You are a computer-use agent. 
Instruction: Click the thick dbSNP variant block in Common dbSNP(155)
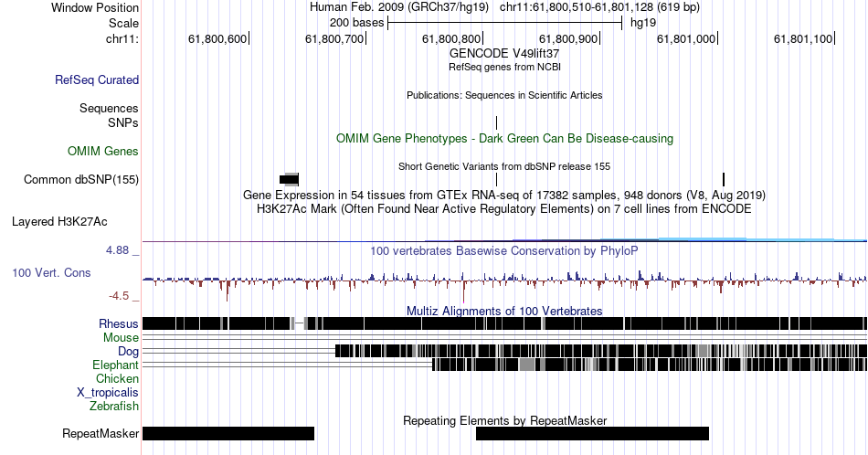[x=289, y=179]
